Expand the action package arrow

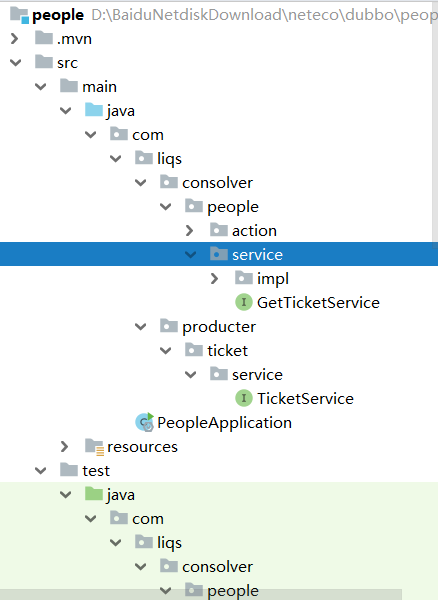pyautogui.click(x=189, y=230)
